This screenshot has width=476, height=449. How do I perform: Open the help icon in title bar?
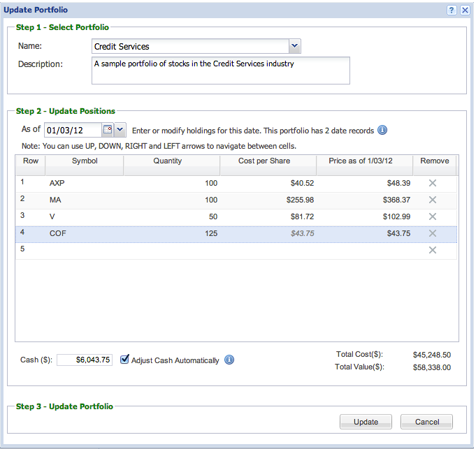(452, 10)
